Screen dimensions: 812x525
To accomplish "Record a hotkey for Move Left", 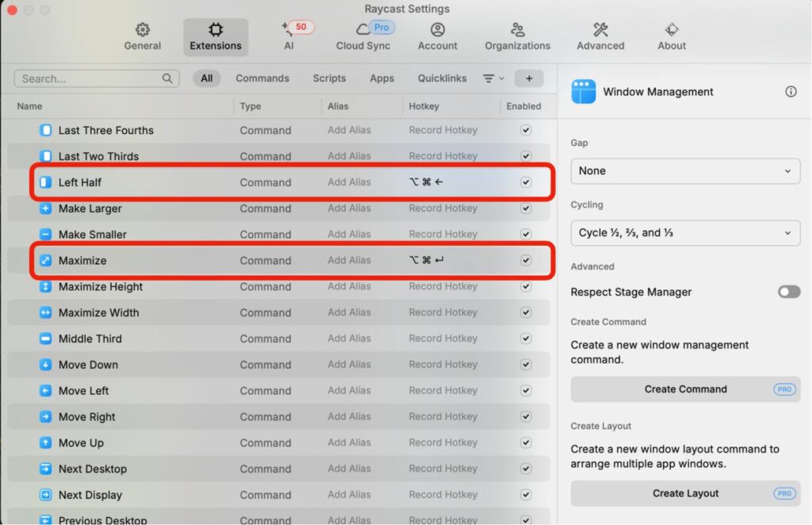I will point(442,391).
